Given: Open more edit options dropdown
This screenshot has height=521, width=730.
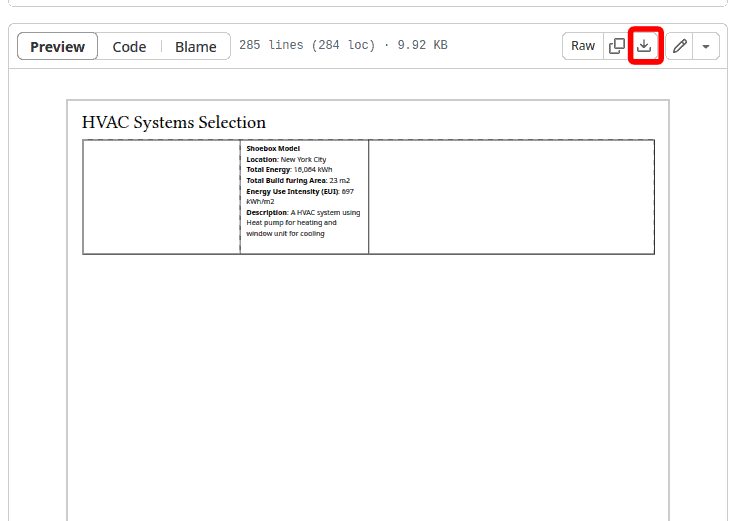Looking at the screenshot, I should (x=706, y=46).
